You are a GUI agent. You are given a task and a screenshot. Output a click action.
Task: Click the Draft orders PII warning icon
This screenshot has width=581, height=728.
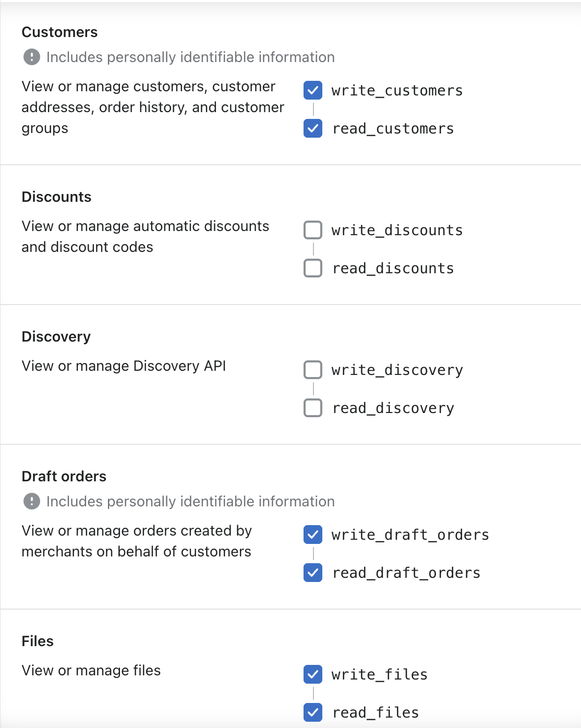point(32,501)
